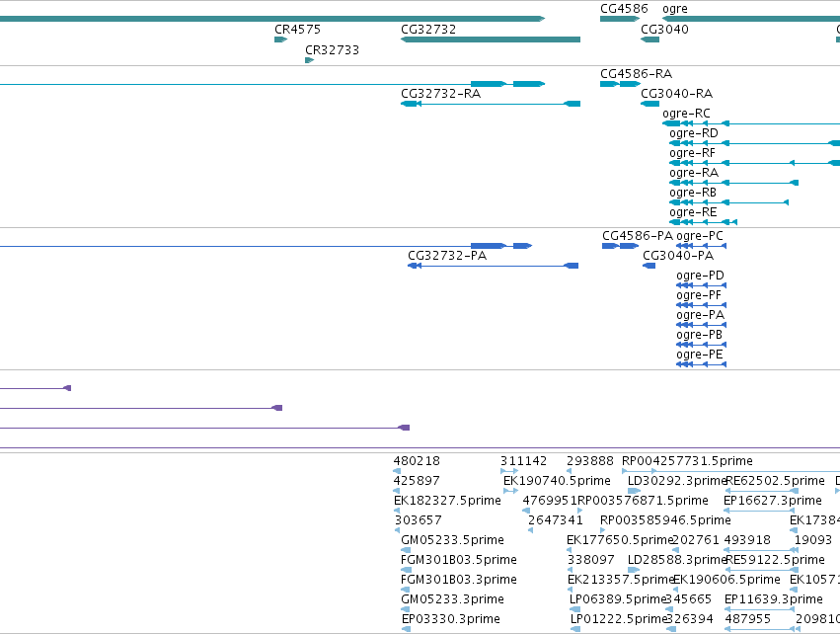The width and height of the screenshot is (840, 634).
Task: Open EST label 293888
Action: 590,461
